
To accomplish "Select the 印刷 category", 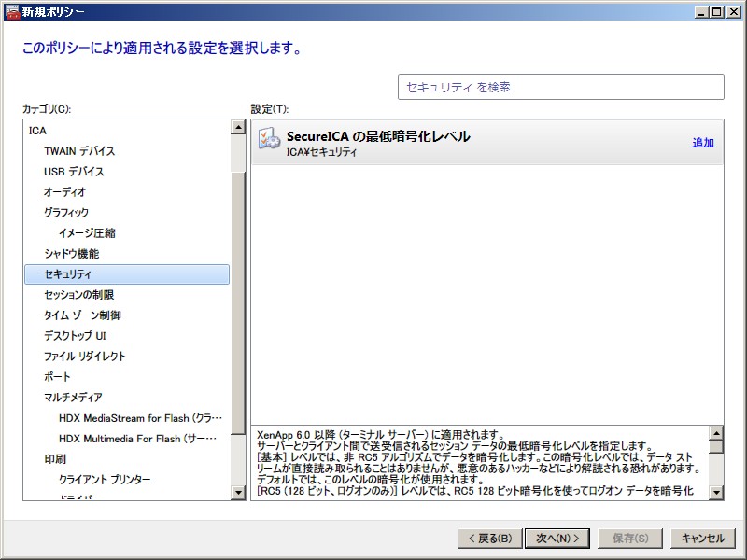I will [x=55, y=459].
